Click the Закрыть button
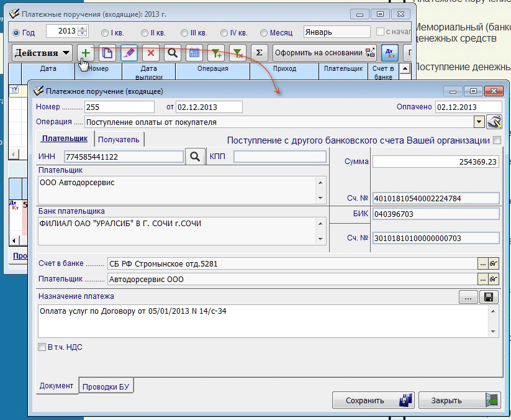The height and width of the screenshot is (420, 511). (460, 400)
